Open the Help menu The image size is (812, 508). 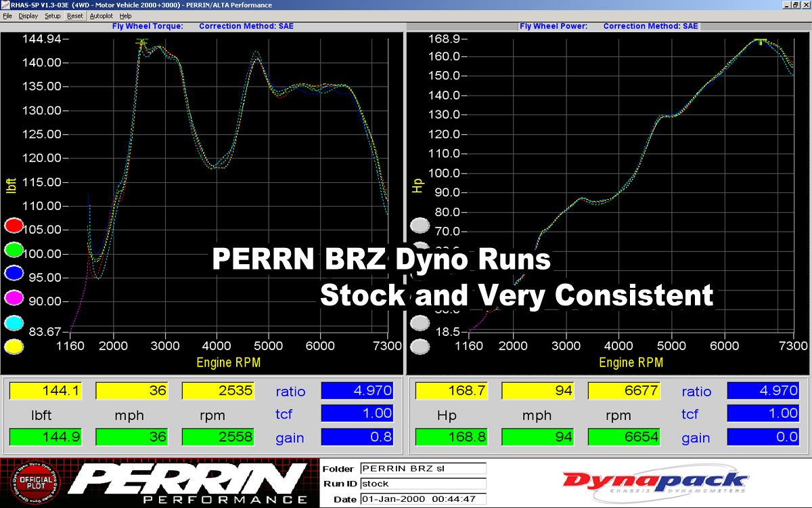125,16
